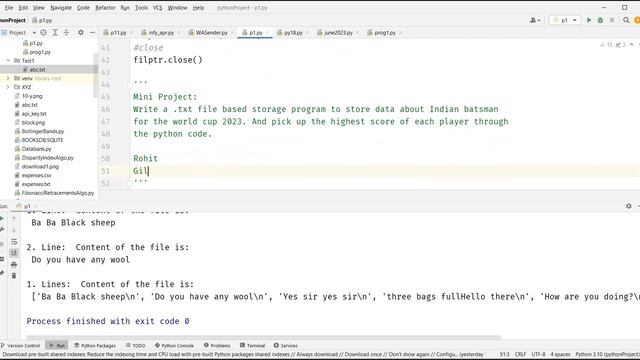The width and height of the screenshot is (640, 360).
Task: Select BollingerBands.py in project tree
Action: pyautogui.click(x=42, y=131)
